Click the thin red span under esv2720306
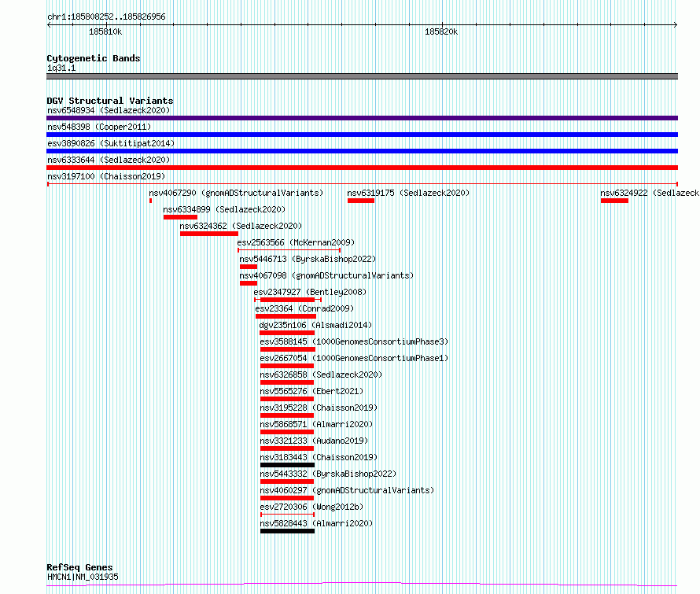 tap(288, 515)
